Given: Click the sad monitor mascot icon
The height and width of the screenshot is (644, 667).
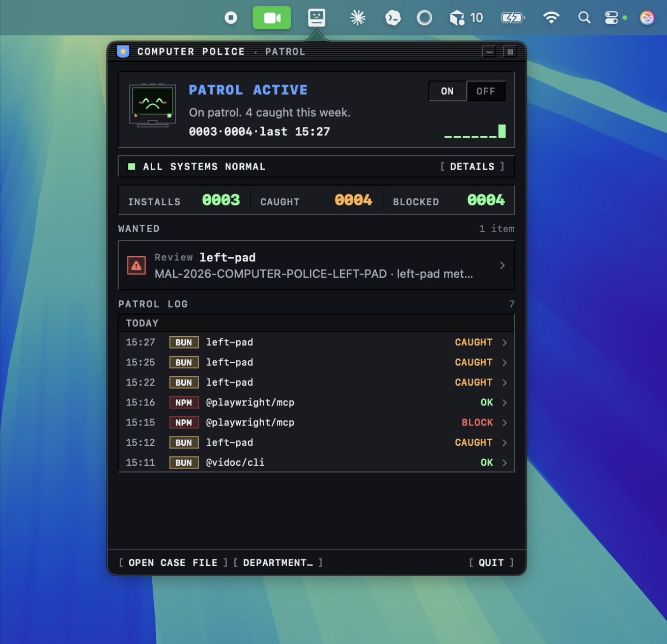Looking at the screenshot, I should coord(153,105).
